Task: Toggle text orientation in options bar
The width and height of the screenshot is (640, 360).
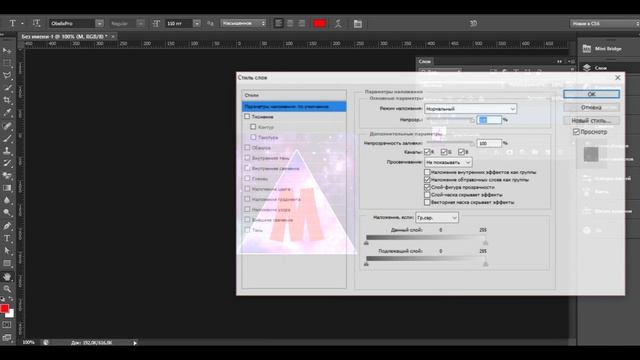Action: (x=36, y=23)
